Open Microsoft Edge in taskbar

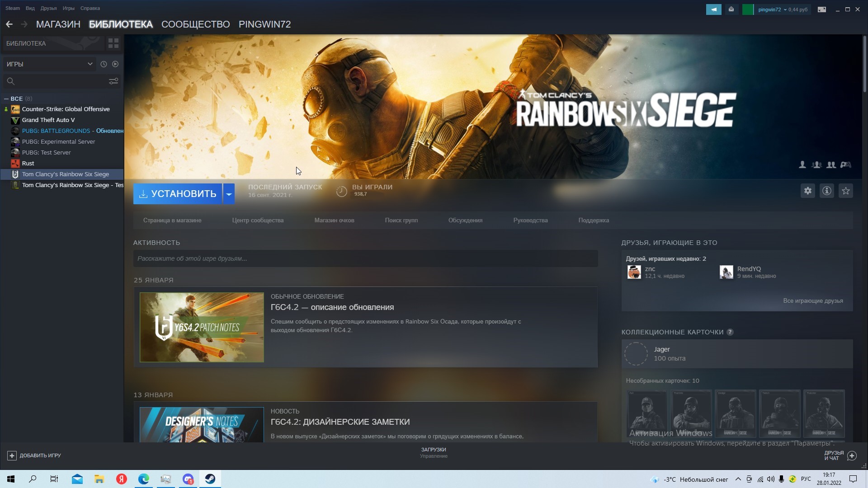[x=144, y=479]
